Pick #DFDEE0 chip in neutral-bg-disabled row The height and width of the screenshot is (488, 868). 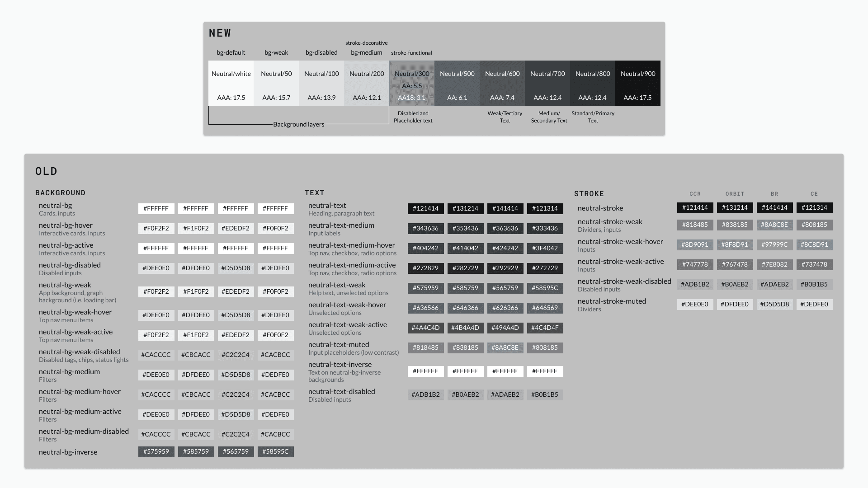(196, 268)
